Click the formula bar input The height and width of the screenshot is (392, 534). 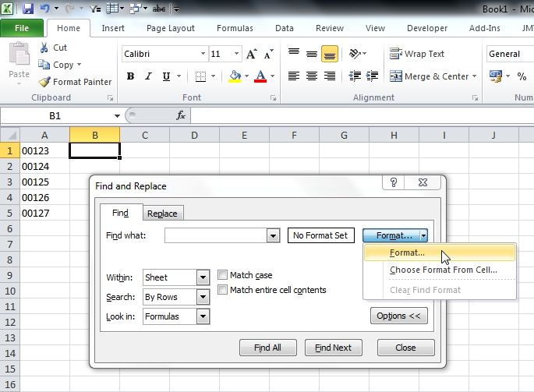tap(362, 116)
